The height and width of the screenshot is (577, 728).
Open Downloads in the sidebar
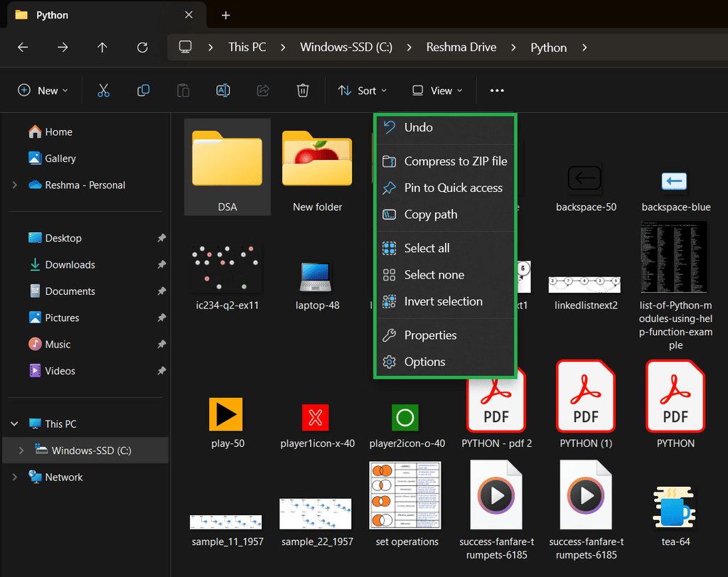coord(70,264)
